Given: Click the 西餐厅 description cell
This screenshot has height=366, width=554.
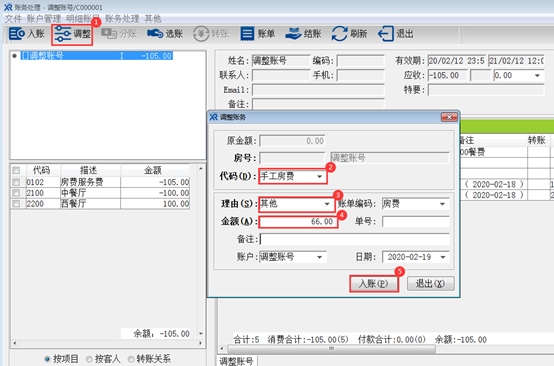Looking at the screenshot, I should [x=90, y=204].
